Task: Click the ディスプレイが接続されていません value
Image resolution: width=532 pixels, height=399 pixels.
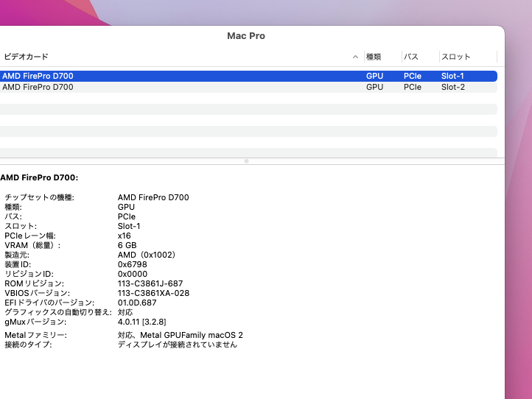Action: 178,345
